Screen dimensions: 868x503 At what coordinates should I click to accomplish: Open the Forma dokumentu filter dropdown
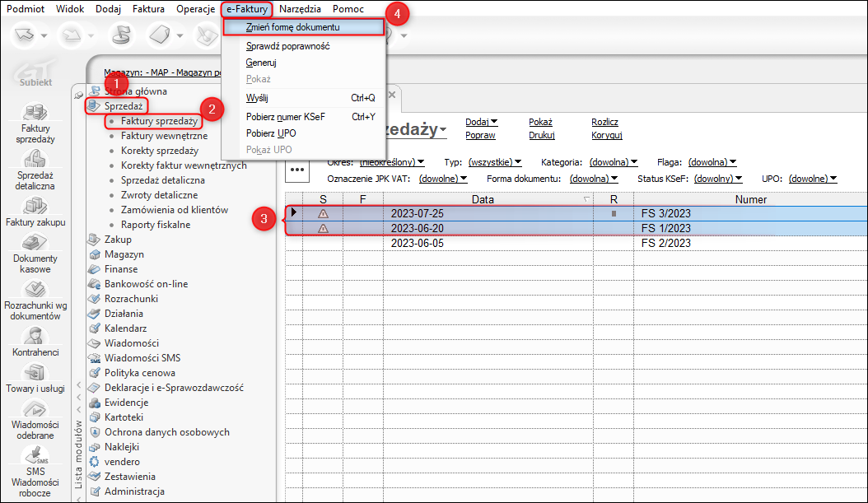pyautogui.click(x=593, y=179)
